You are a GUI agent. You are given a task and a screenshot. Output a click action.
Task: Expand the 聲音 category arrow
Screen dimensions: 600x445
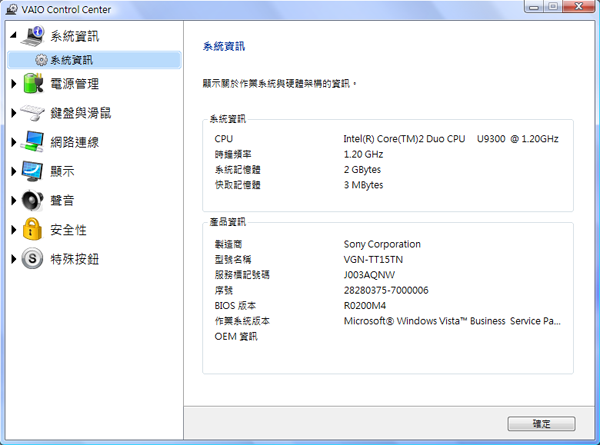(x=14, y=200)
